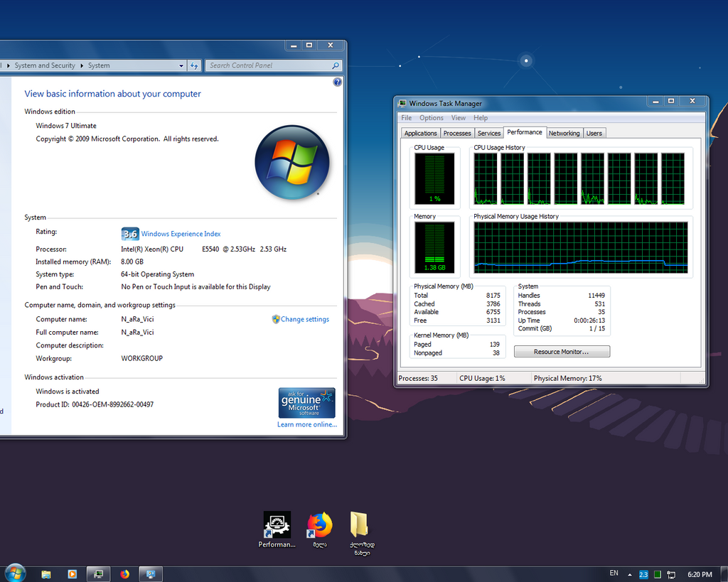Open the network tray icon
Screen dimensions: 728x582
pyautogui.click(x=671, y=575)
